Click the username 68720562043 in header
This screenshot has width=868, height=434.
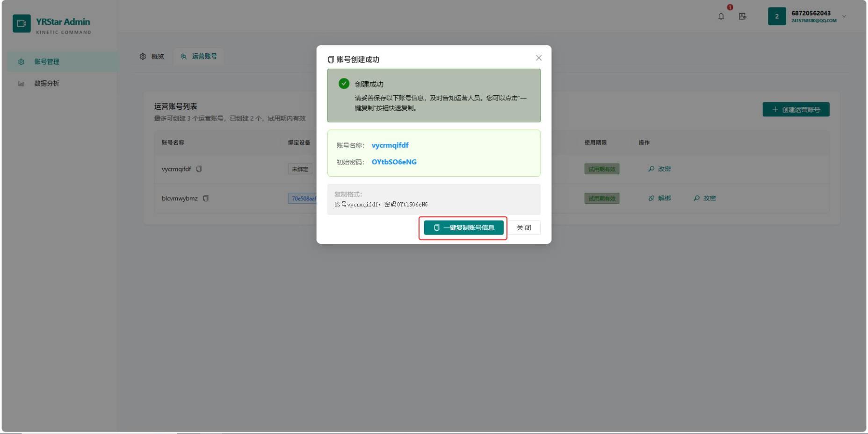pyautogui.click(x=811, y=13)
